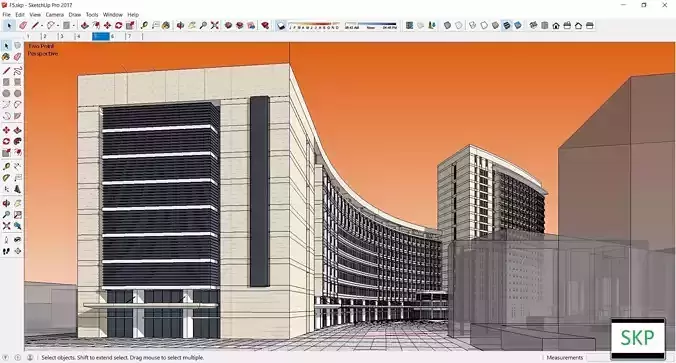Open the Camera menu

tap(55, 15)
